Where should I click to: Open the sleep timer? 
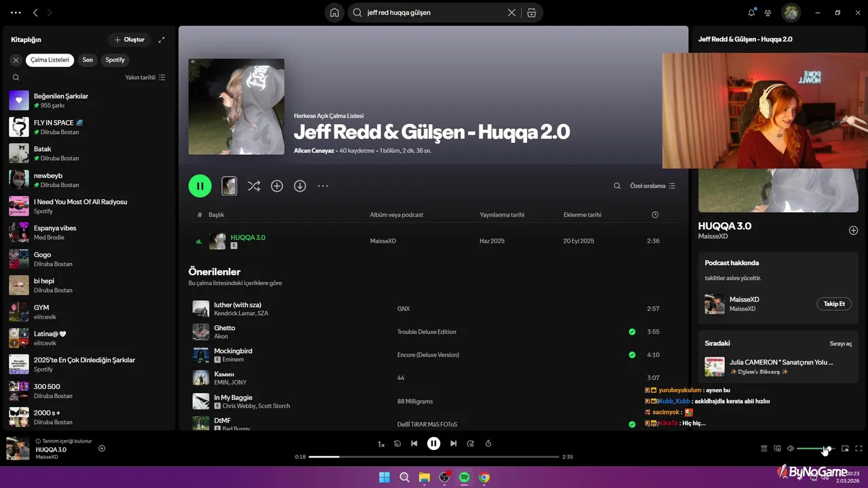coord(488,444)
